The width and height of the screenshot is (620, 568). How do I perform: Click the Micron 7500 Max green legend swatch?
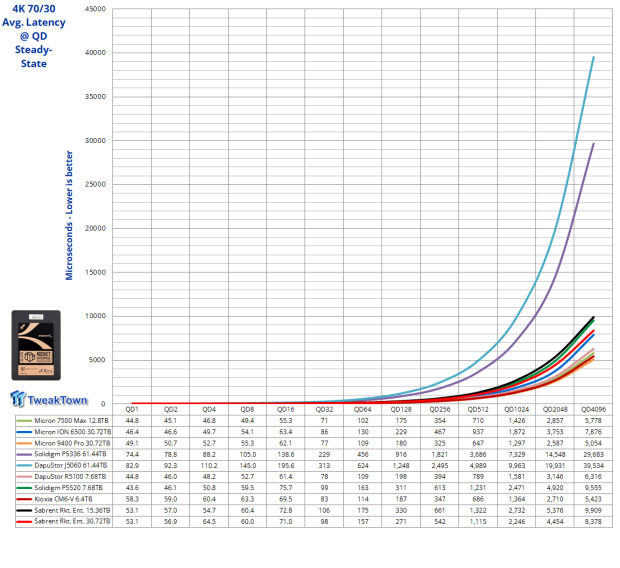pyautogui.click(x=24, y=420)
